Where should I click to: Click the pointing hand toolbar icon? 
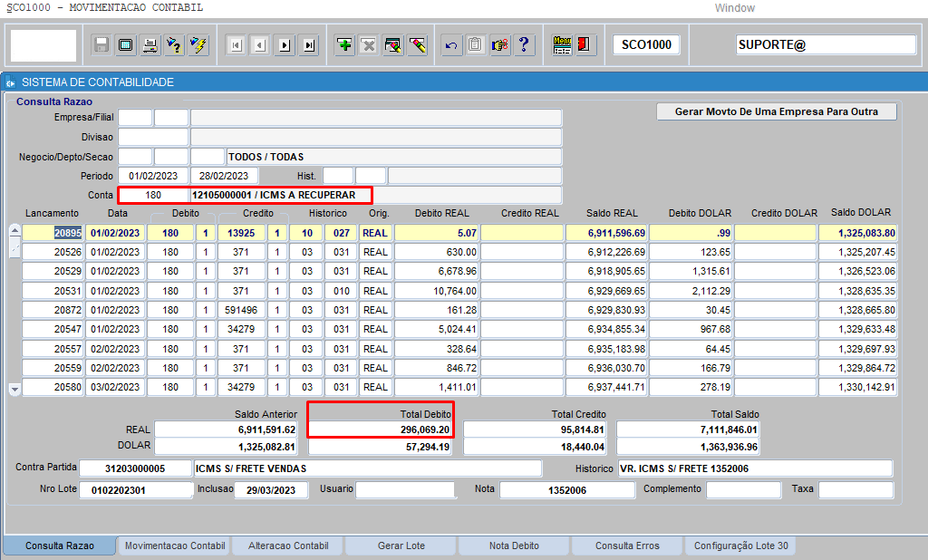pyautogui.click(x=499, y=45)
